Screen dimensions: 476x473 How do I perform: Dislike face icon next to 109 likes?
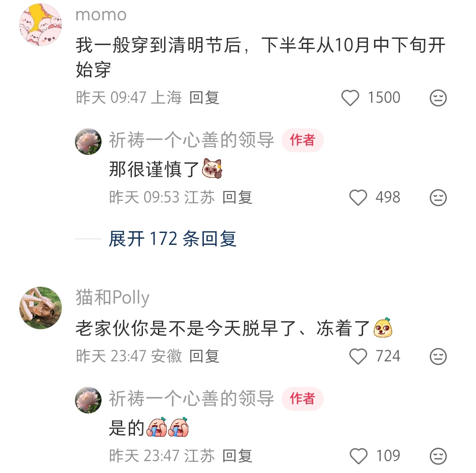(x=438, y=456)
